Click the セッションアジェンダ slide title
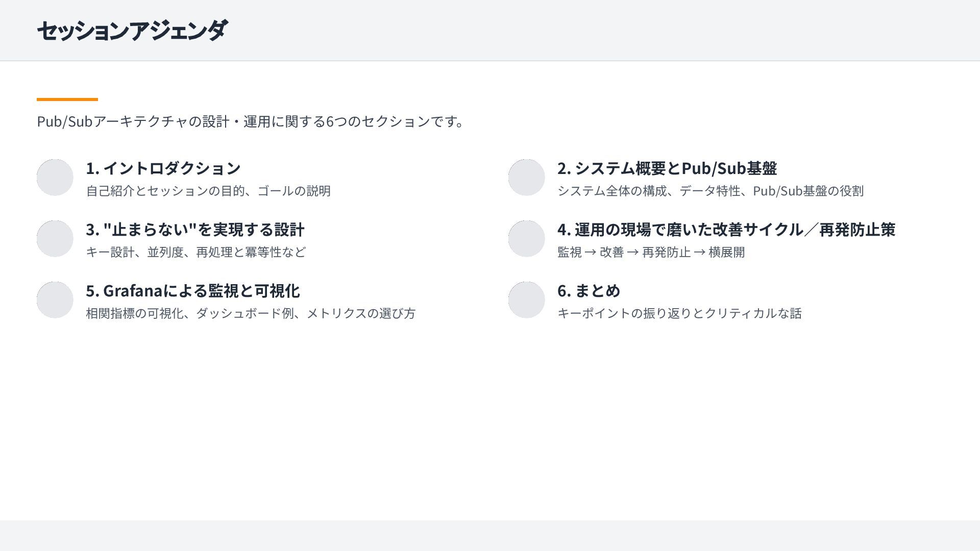Viewport: 980px width, 551px height. 132,31
